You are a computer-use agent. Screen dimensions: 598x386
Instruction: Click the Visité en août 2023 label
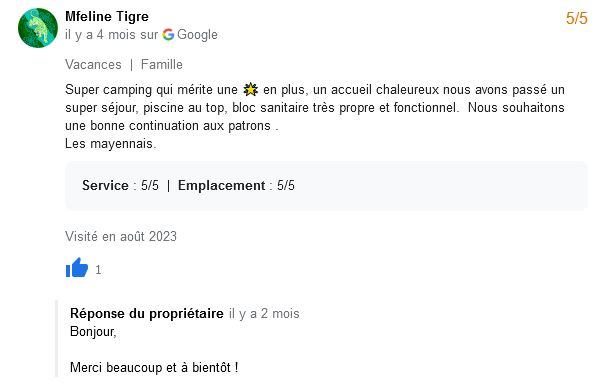[121, 236]
